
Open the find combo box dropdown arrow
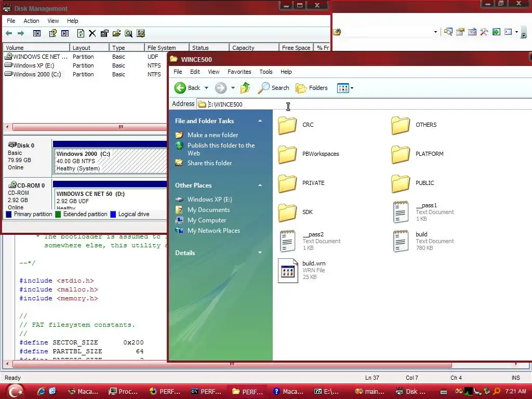click(435, 32)
